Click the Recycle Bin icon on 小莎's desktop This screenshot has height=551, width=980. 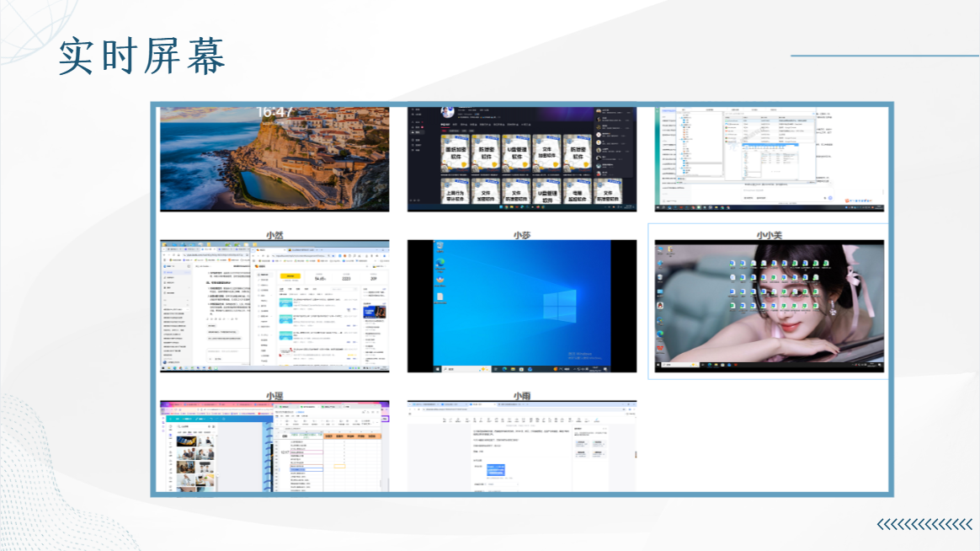click(x=440, y=248)
